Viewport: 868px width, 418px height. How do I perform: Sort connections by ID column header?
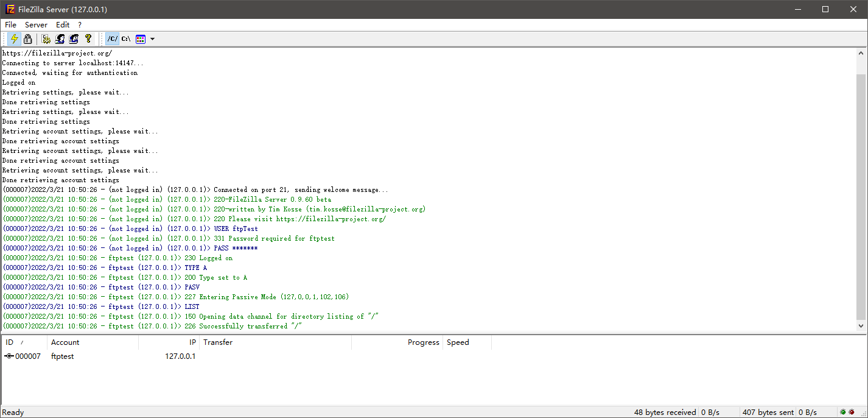(x=24, y=342)
